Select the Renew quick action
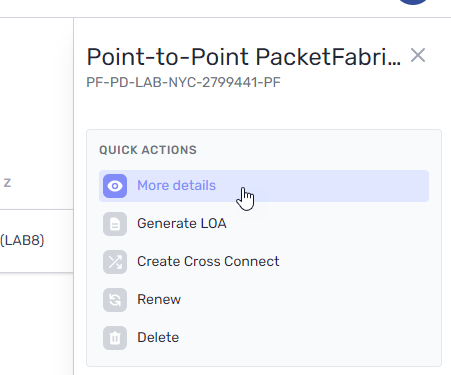This screenshot has height=375, width=451. click(159, 299)
